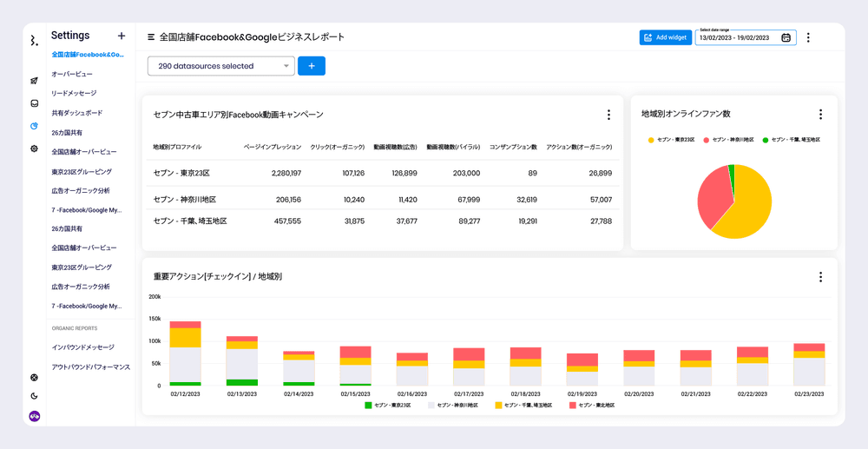The width and height of the screenshot is (868, 449).
Task: Toggle セブン - 東北地区 series in bar chart legend
Action: [592, 406]
